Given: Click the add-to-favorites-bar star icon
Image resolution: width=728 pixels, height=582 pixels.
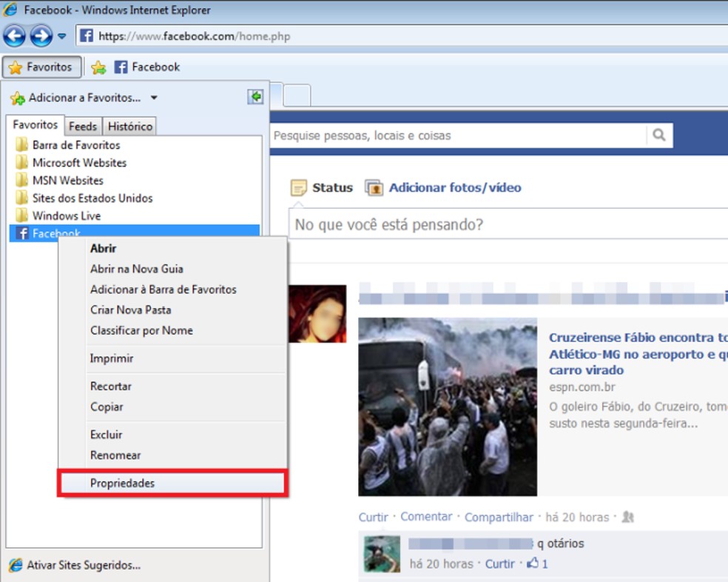Looking at the screenshot, I should 98,67.
